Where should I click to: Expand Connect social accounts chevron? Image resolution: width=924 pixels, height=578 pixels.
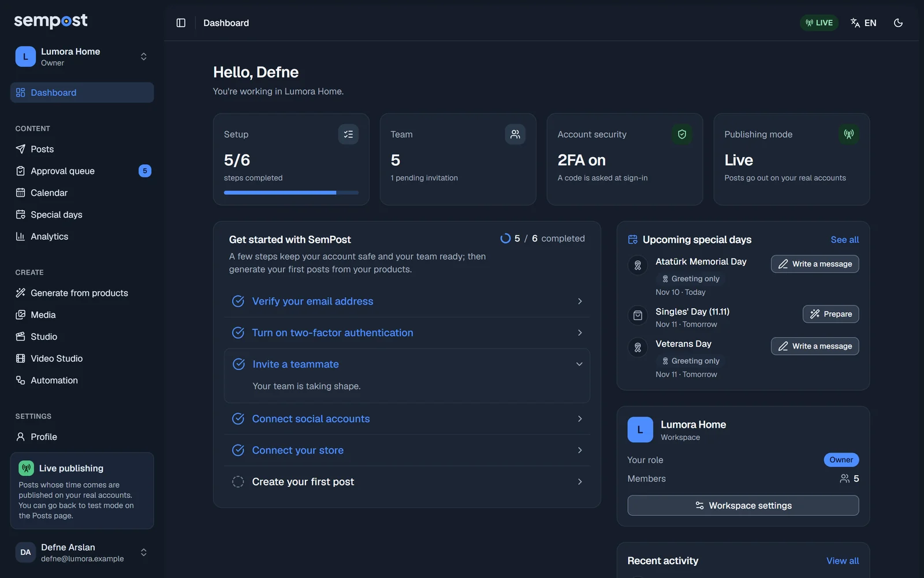pyautogui.click(x=580, y=418)
